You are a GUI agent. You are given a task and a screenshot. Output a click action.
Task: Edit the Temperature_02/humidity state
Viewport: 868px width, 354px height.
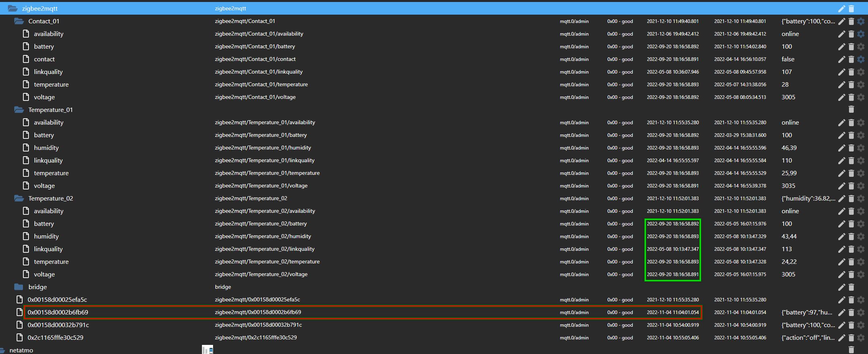click(841, 237)
